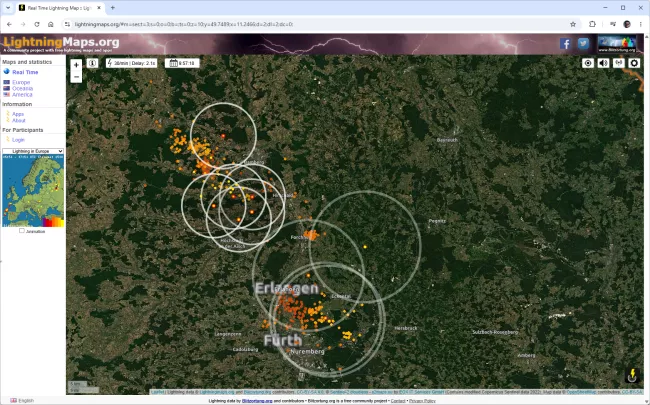The width and height of the screenshot is (650, 405).
Task: Open the About information link
Action: point(19,120)
